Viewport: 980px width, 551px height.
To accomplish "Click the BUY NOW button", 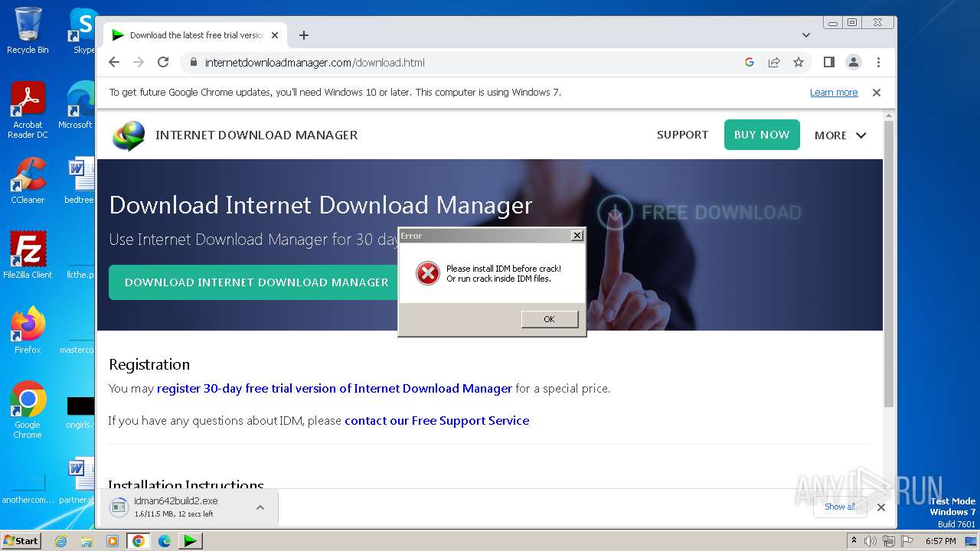I will (x=762, y=135).
